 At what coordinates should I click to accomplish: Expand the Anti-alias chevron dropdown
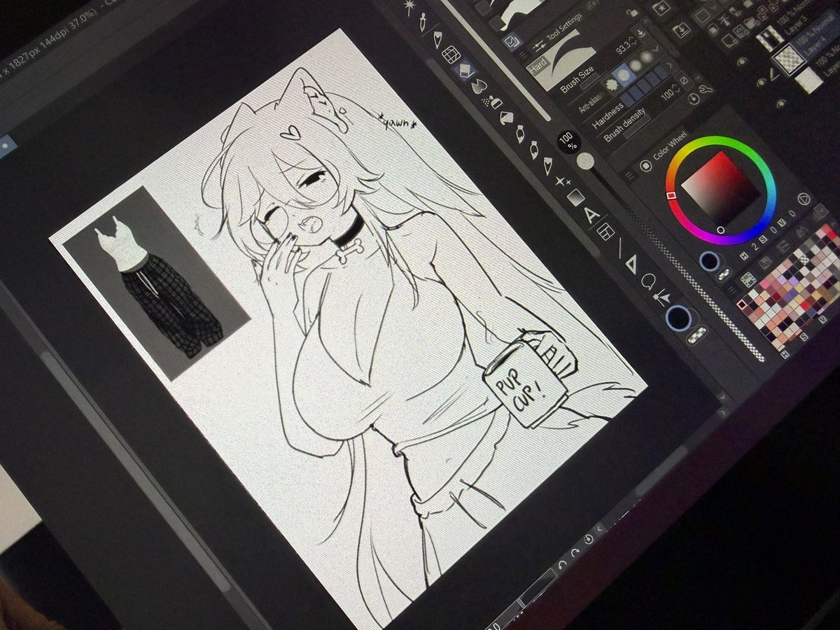[656, 48]
